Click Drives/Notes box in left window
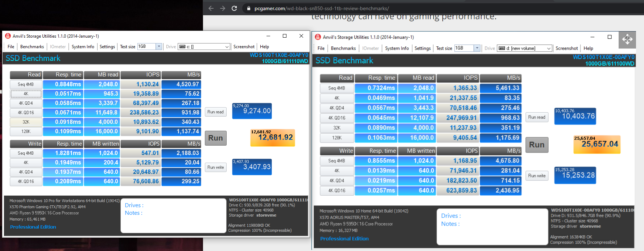 click(x=173, y=216)
